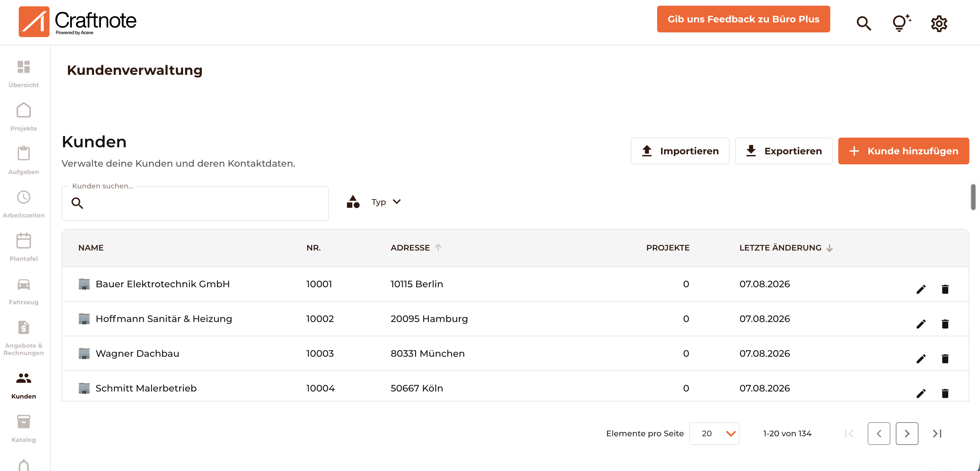Click the magnifier inside the customer search

(x=77, y=203)
